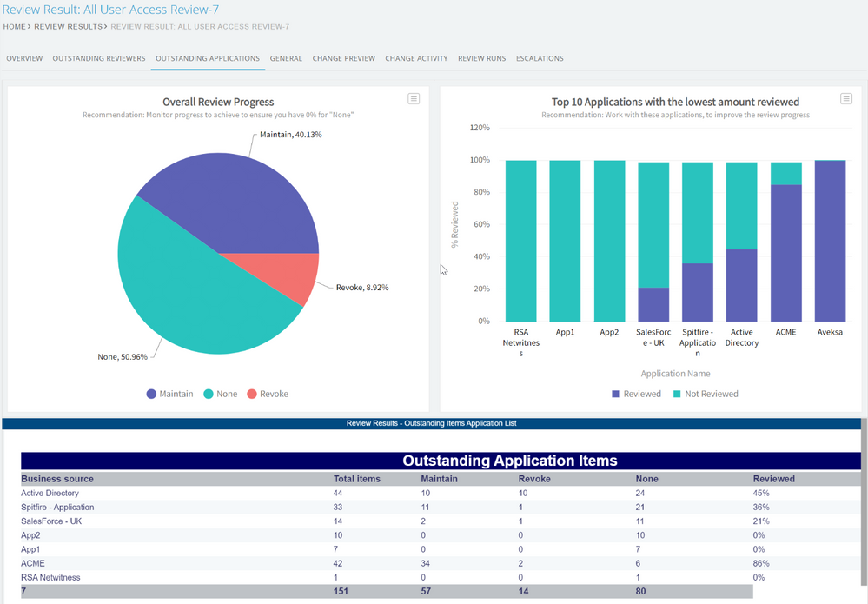Switch to the Overview tab
The height and width of the screenshot is (604, 868).
tap(24, 58)
